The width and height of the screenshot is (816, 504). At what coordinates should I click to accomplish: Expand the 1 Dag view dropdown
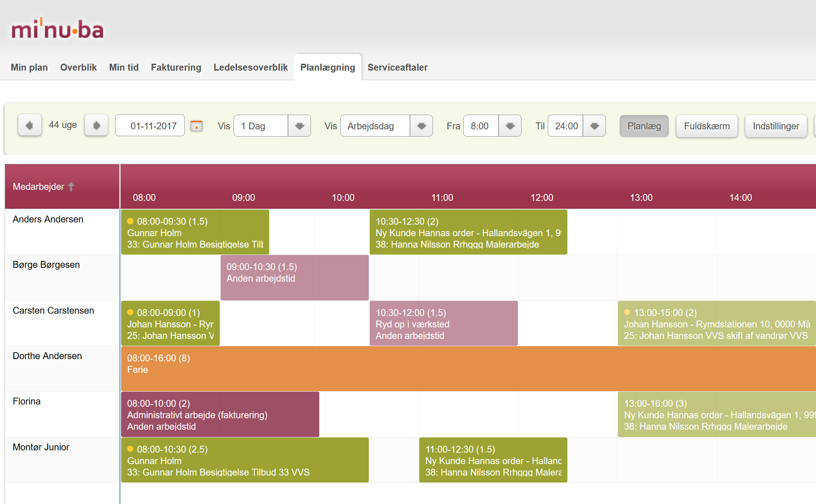300,126
